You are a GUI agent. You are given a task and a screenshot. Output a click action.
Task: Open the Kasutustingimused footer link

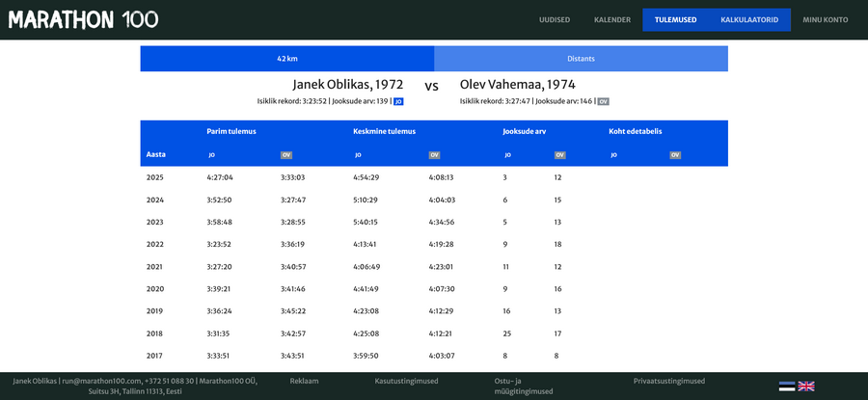tap(406, 381)
